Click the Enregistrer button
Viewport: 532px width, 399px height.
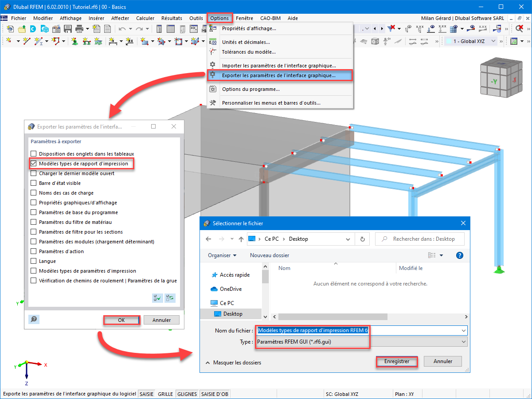(397, 361)
